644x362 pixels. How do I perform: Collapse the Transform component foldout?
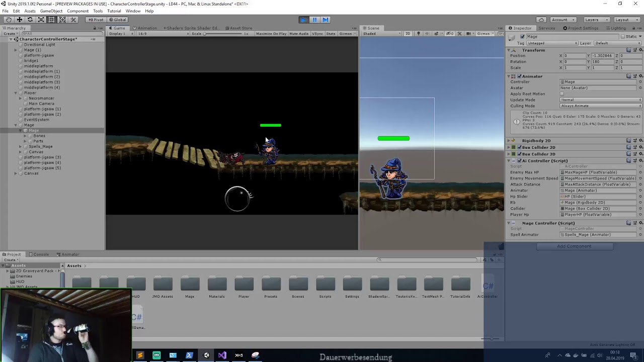click(509, 50)
